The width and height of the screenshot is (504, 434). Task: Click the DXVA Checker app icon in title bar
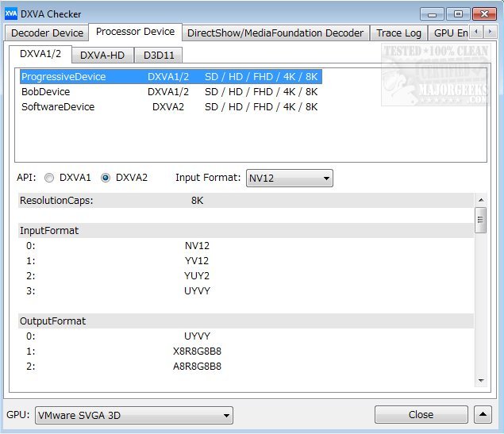click(x=11, y=13)
